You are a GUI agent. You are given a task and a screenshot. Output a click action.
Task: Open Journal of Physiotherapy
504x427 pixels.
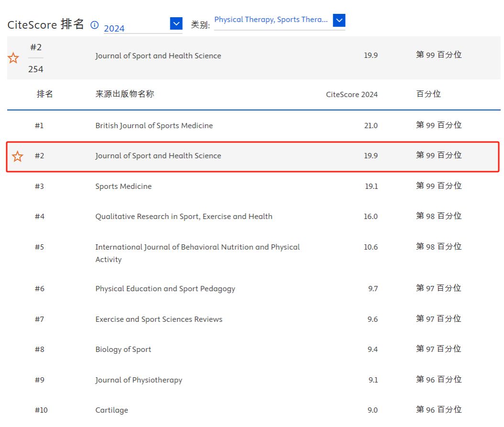(x=139, y=380)
